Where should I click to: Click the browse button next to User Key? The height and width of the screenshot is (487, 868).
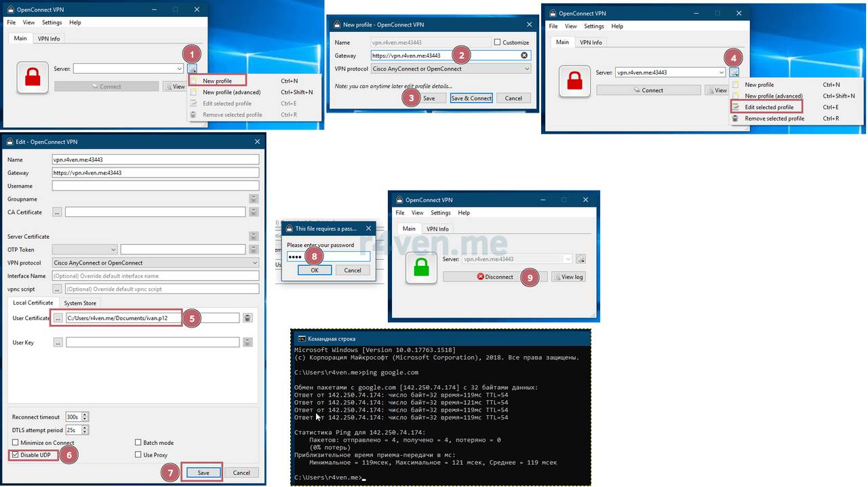(x=58, y=343)
